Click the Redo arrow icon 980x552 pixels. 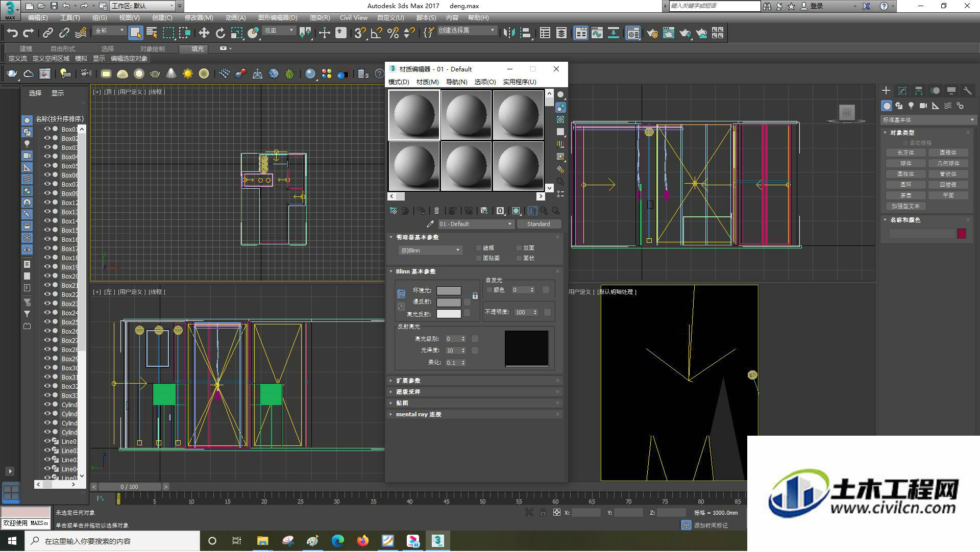pyautogui.click(x=29, y=33)
